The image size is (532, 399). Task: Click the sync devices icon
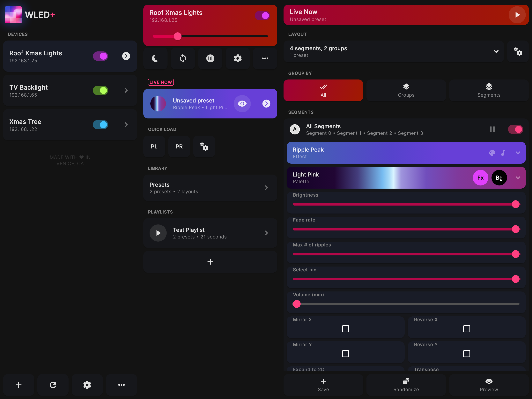[x=183, y=58]
